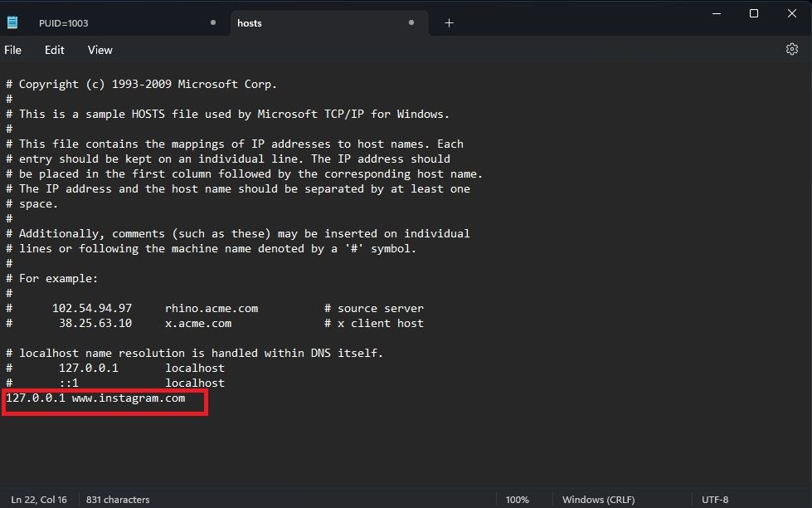The height and width of the screenshot is (508, 812).
Task: Click the rhino.acme.com example entry
Action: click(212, 307)
